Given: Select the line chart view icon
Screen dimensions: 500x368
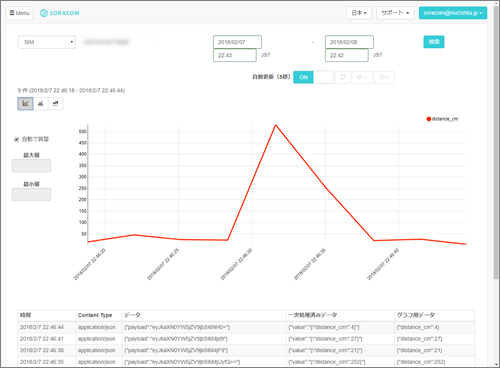Looking at the screenshot, I should coord(25,104).
